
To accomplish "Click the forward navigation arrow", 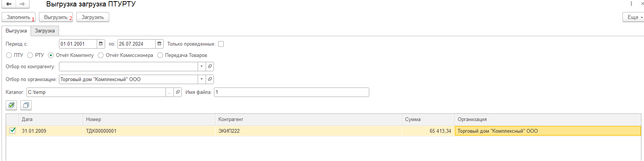I will pos(22,4).
